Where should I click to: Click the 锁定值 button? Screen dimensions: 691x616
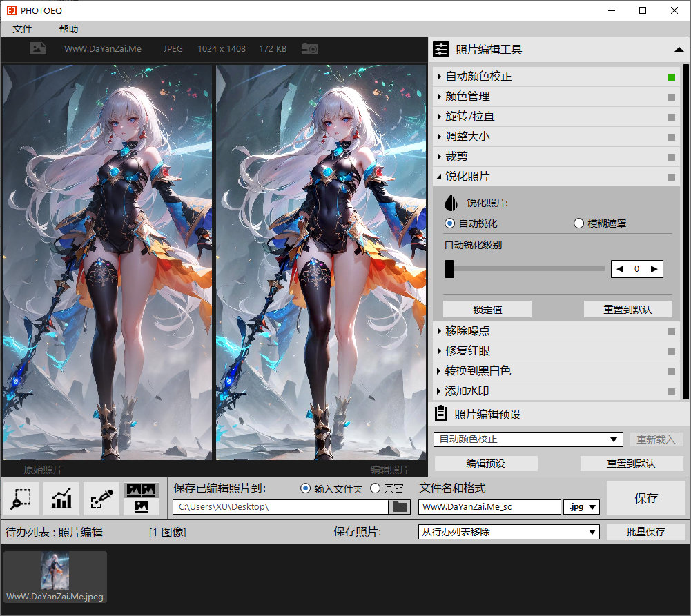(487, 310)
